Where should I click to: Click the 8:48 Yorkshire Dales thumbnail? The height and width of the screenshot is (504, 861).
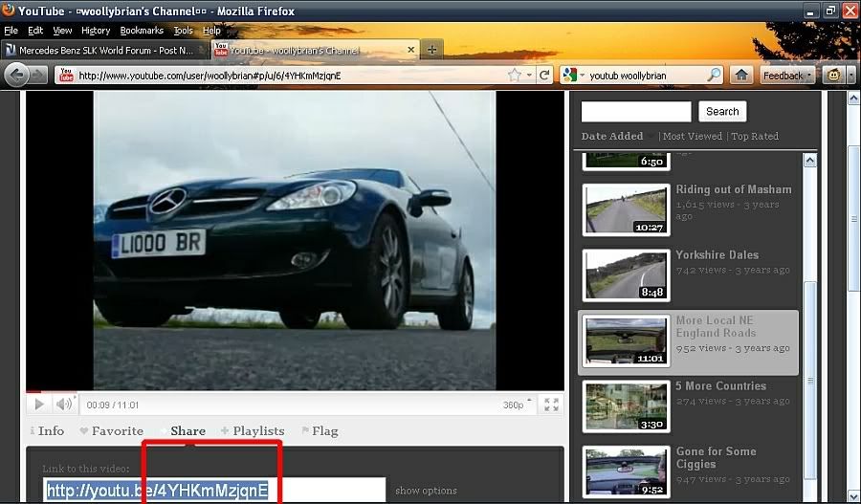[626, 275]
